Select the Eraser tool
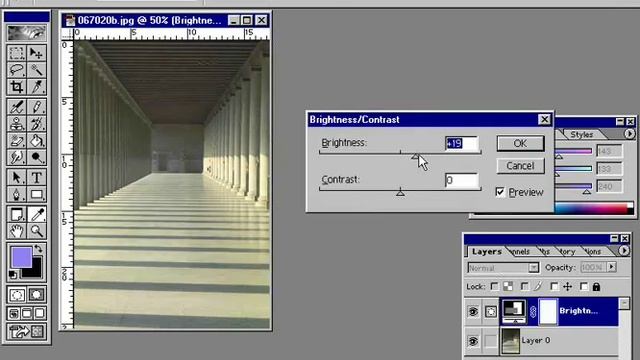Screen dimensions: 640x360 [17, 140]
